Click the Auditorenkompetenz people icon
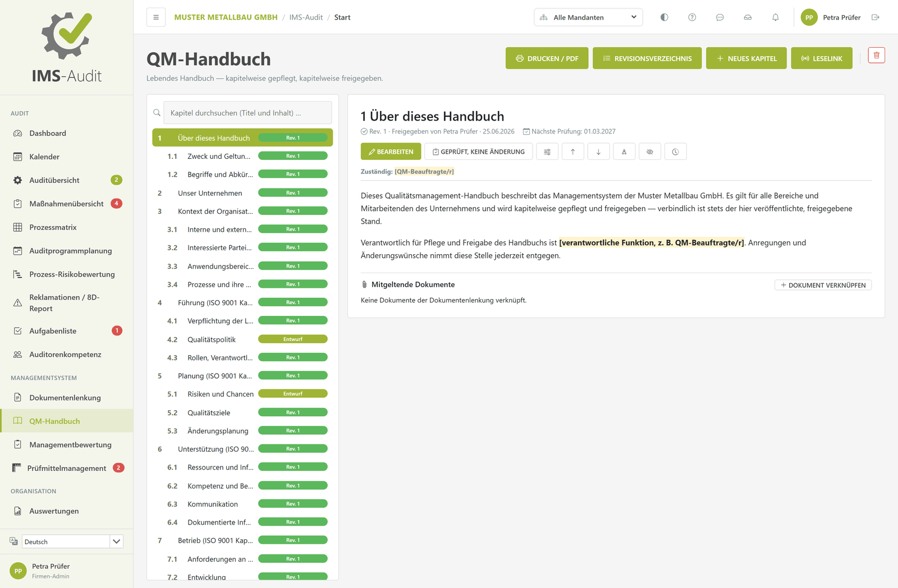This screenshot has height=588, width=898. 18,355
